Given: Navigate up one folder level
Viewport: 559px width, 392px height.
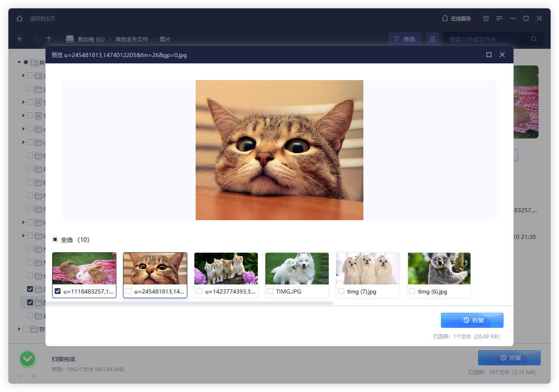Looking at the screenshot, I should [x=49, y=39].
